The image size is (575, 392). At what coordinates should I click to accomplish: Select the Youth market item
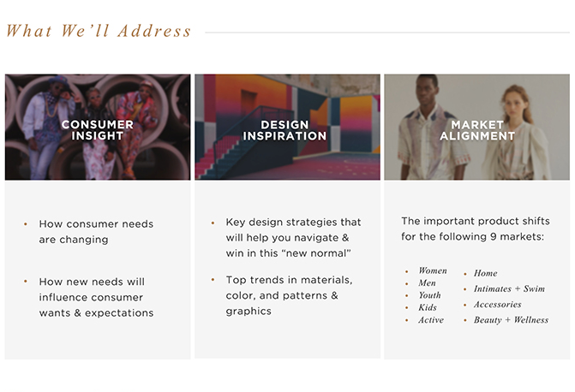click(429, 295)
